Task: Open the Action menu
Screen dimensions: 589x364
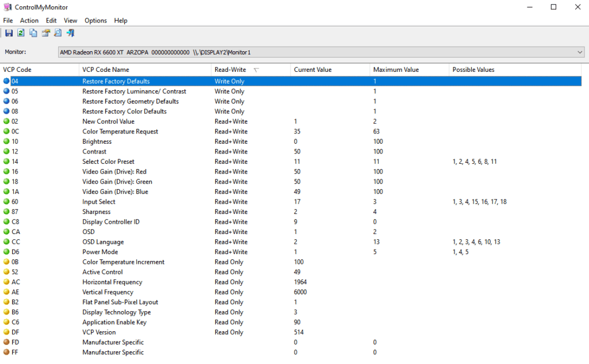Action: 29,20
